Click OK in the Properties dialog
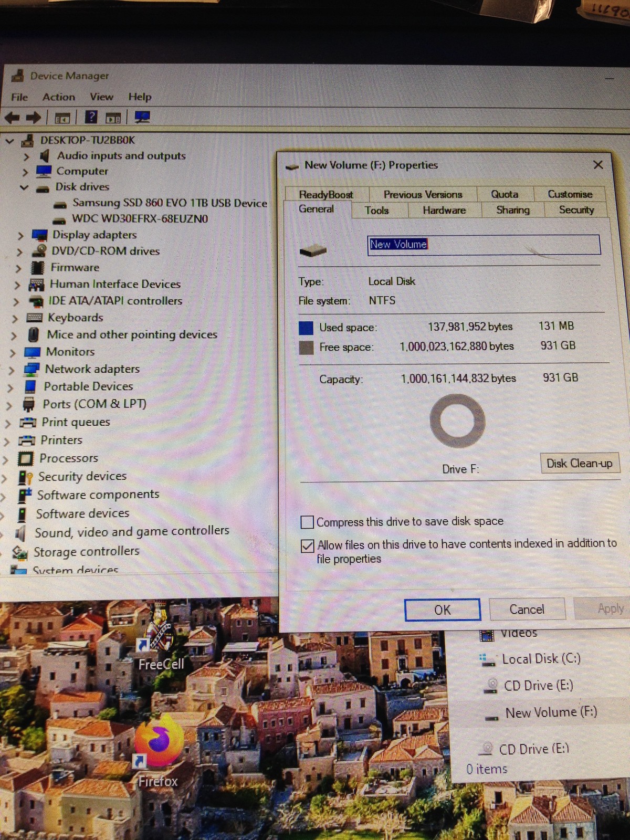 pyautogui.click(x=442, y=610)
